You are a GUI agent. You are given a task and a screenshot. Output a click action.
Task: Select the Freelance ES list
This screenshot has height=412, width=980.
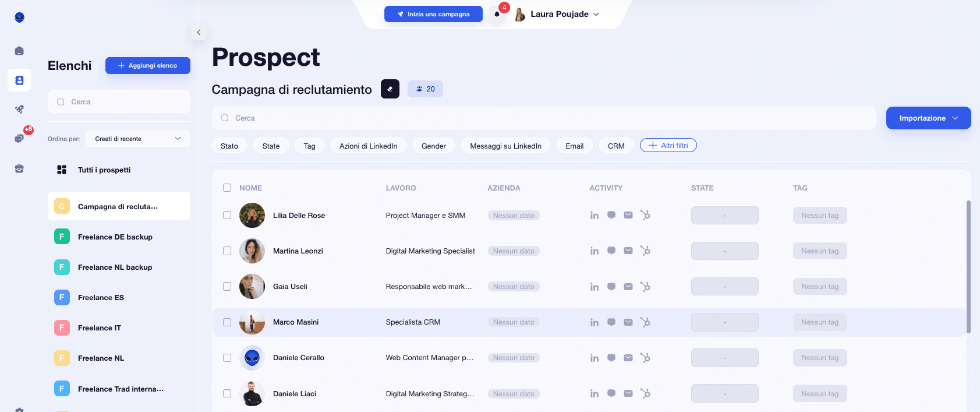[x=101, y=298]
